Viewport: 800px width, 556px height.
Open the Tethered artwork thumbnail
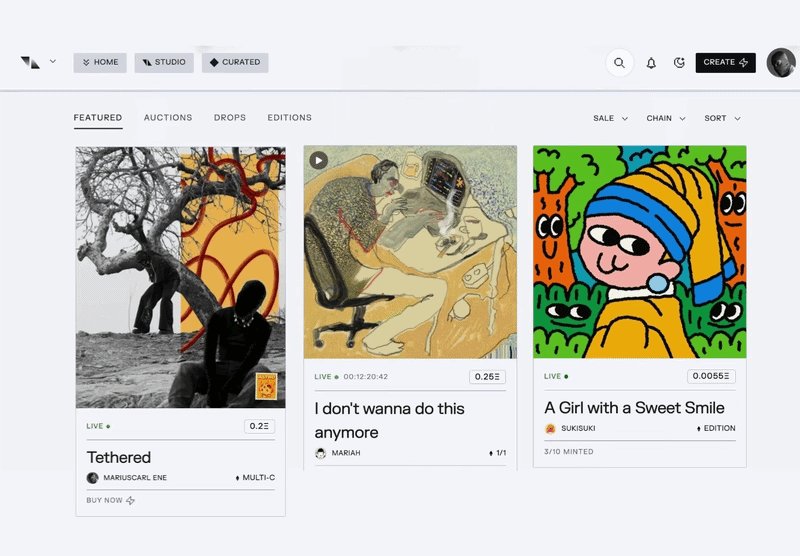(x=181, y=277)
